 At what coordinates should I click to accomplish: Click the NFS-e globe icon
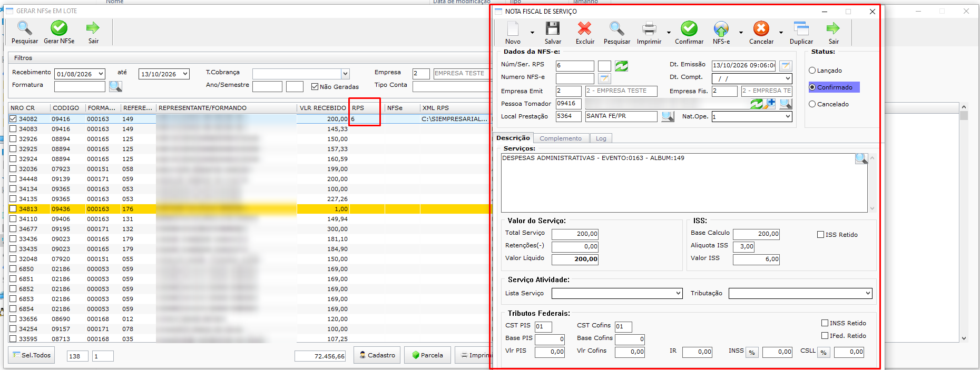pyautogui.click(x=721, y=28)
